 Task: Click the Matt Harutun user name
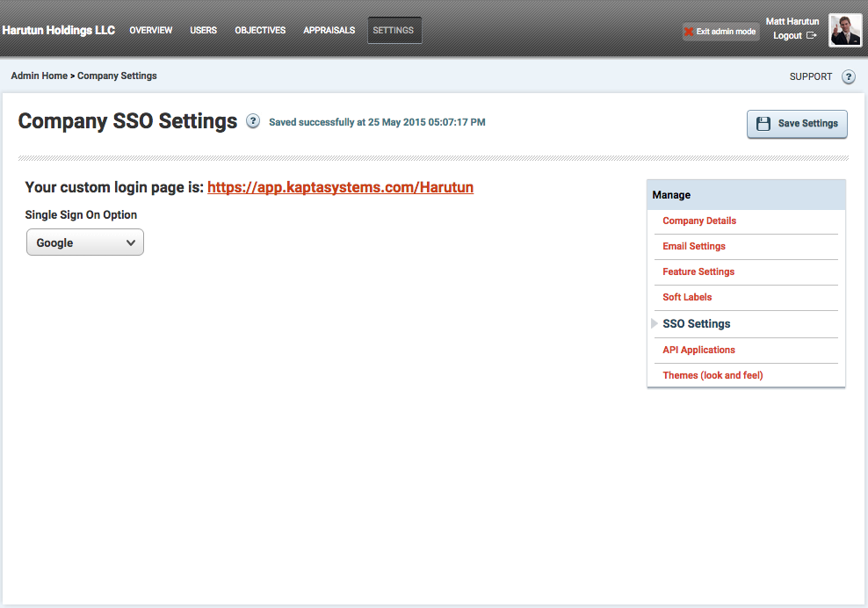792,21
